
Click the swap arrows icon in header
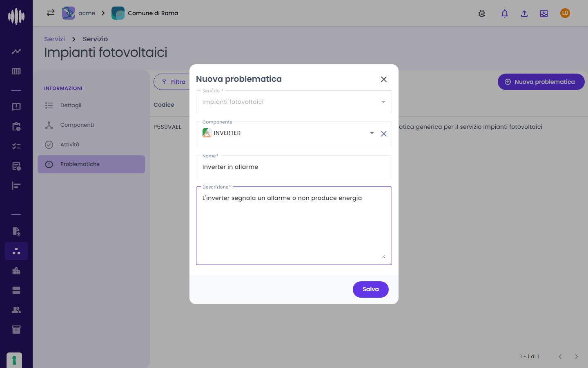pos(51,13)
